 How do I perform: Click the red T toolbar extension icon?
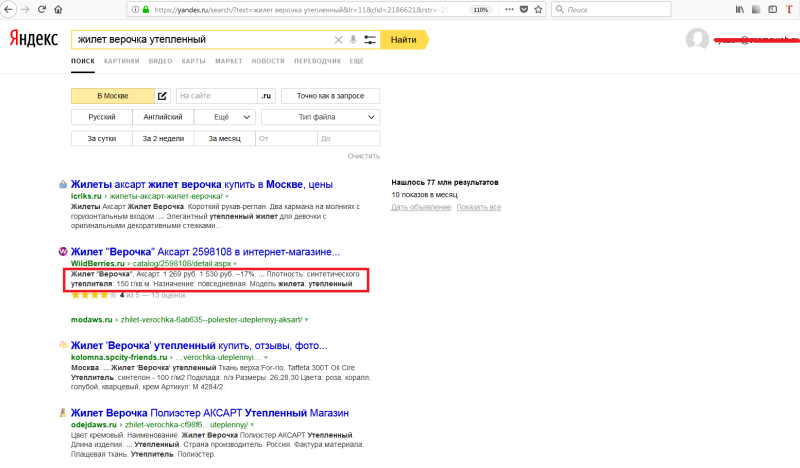click(789, 9)
